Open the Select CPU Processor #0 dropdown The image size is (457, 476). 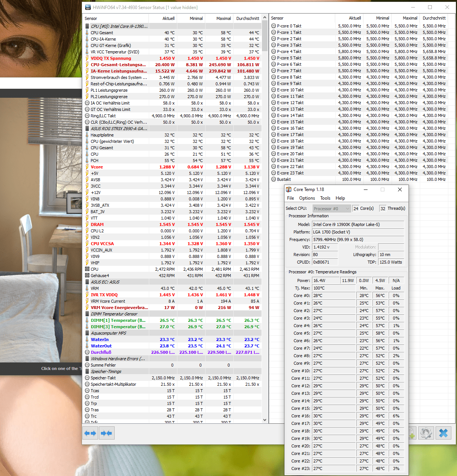click(x=331, y=209)
